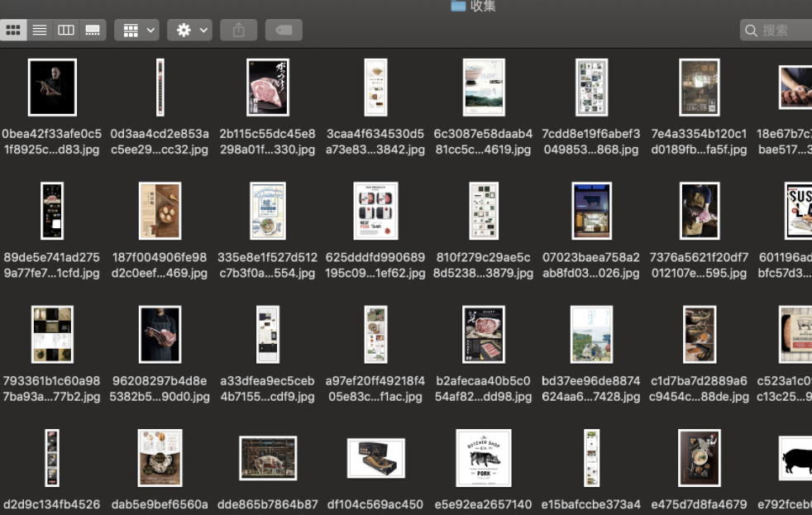Select thumbnail of 601196ad image

pyautogui.click(x=798, y=211)
